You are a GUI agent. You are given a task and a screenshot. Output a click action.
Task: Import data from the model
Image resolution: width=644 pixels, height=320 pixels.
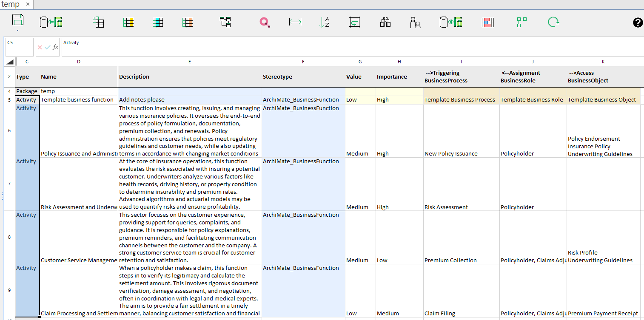point(50,22)
